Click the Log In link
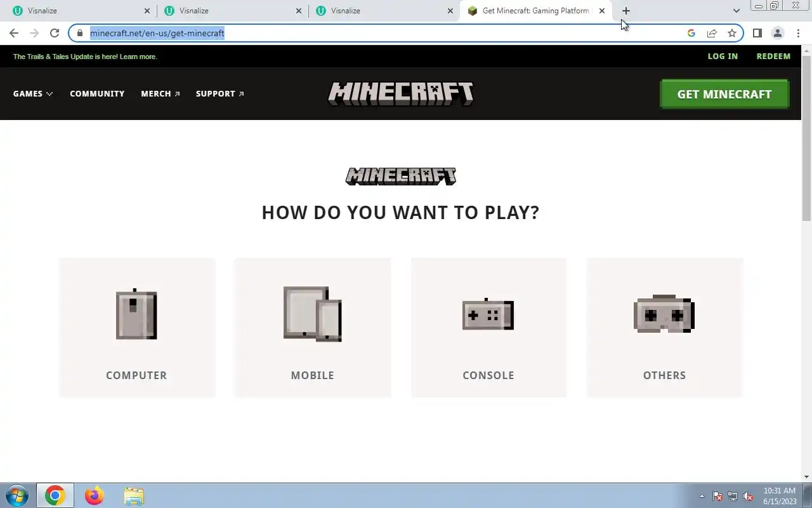 (723, 56)
